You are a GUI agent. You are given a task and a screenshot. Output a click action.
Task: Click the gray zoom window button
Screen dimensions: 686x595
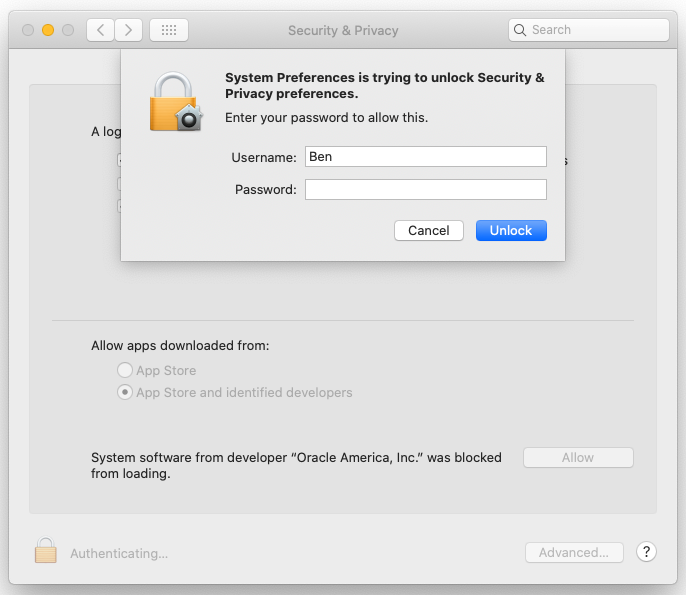pos(68,30)
